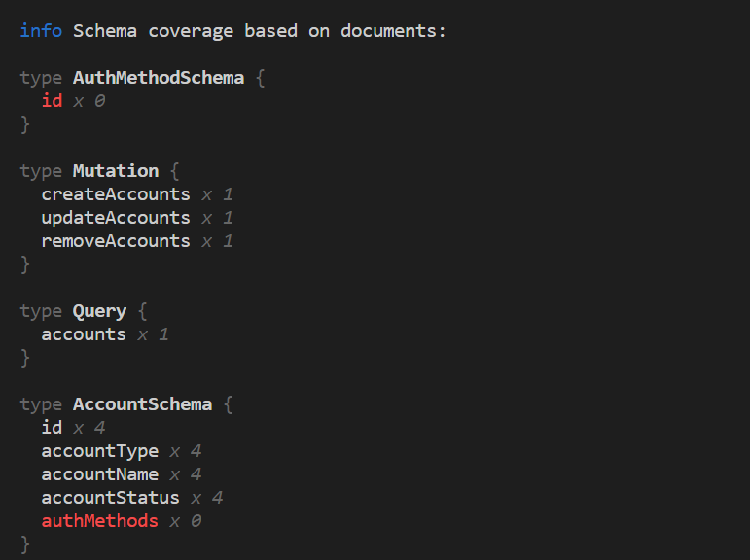Image resolution: width=750 pixels, height=560 pixels.
Task: Click the red authMethods field
Action: tap(99, 521)
